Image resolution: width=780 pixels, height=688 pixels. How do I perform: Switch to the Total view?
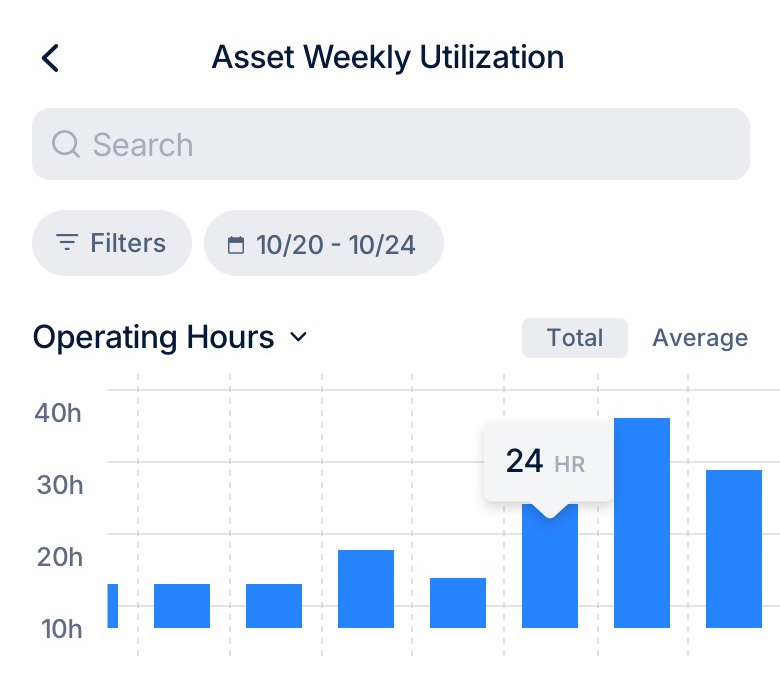(x=574, y=338)
